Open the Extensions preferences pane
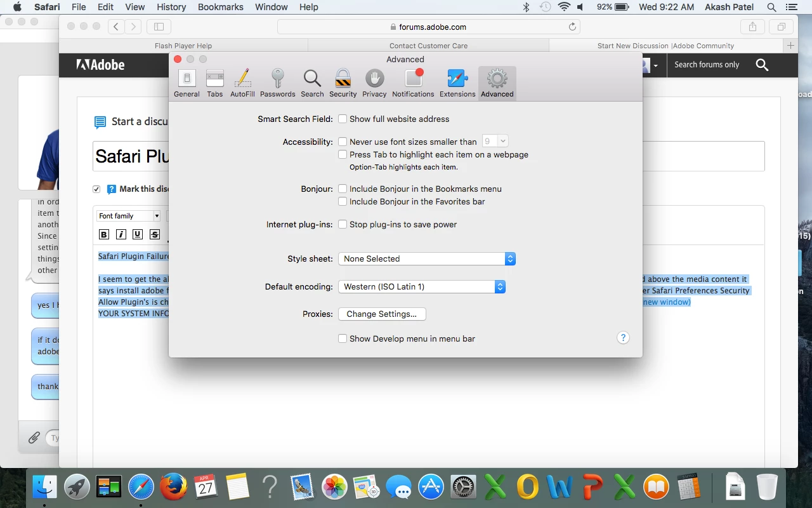This screenshot has width=812, height=508. 457,84
